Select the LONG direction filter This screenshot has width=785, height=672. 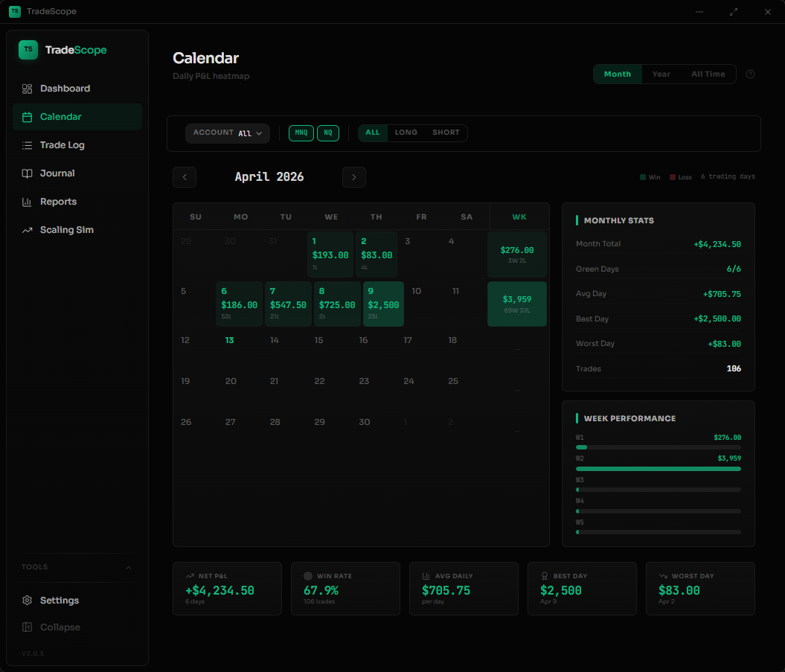(406, 133)
